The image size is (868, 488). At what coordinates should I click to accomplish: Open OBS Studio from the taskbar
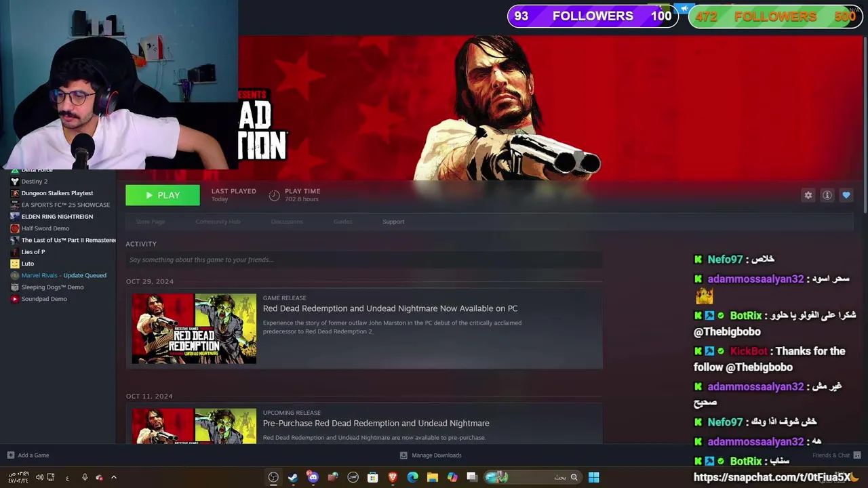coord(273,477)
